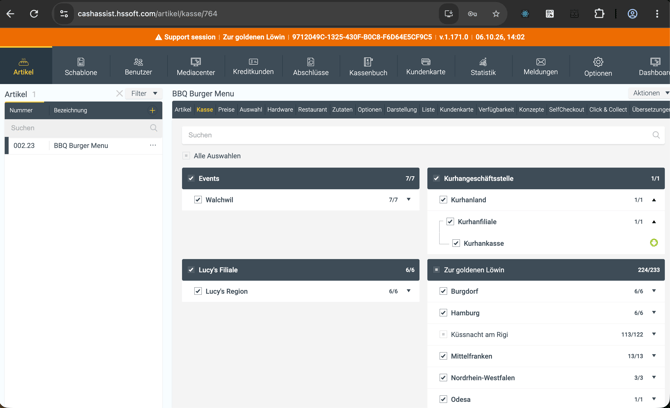670x408 pixels.
Task: Uncheck the Walchwil checkbox
Action: coord(198,200)
